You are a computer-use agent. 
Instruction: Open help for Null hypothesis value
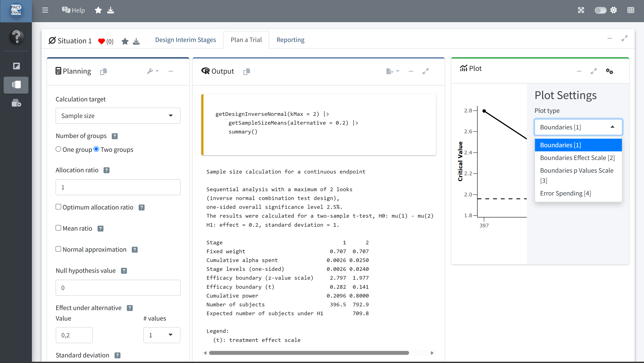pos(124,271)
